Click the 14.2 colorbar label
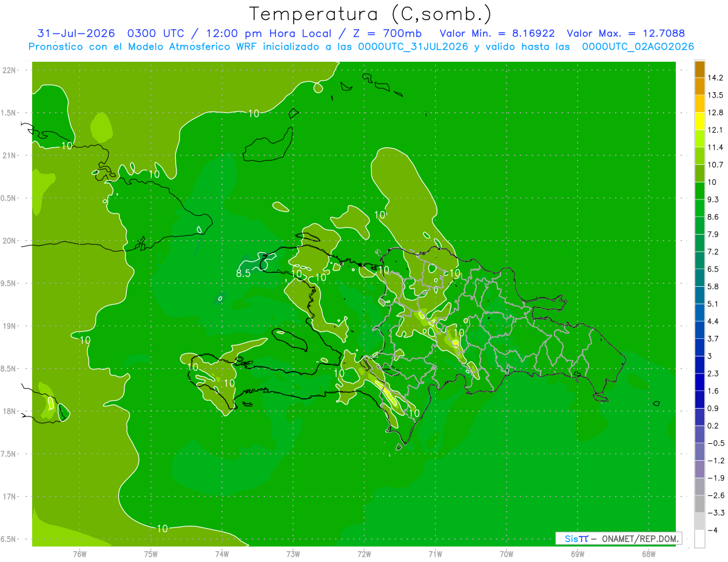This screenshot has height=562, width=728. point(715,78)
